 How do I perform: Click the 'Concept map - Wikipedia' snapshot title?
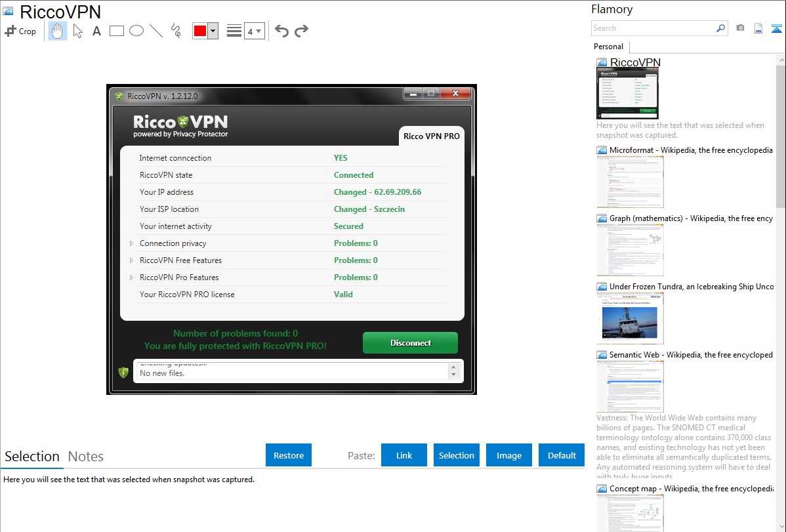click(x=692, y=488)
